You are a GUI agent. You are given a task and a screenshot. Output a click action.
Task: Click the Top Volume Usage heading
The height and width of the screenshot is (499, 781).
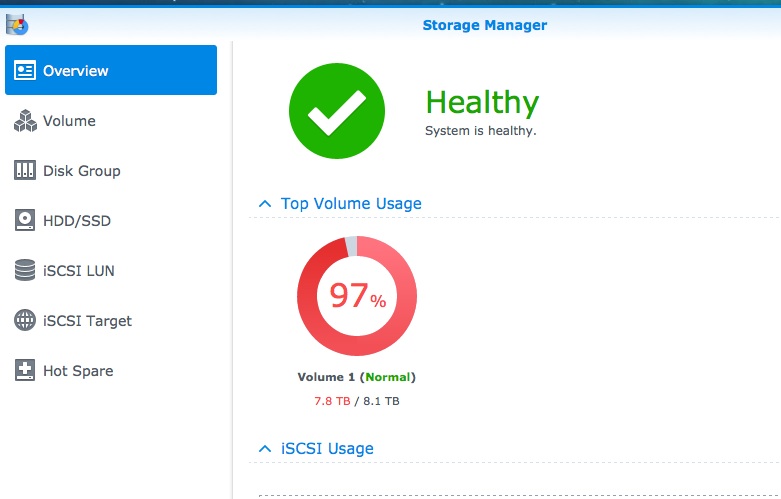coord(351,204)
